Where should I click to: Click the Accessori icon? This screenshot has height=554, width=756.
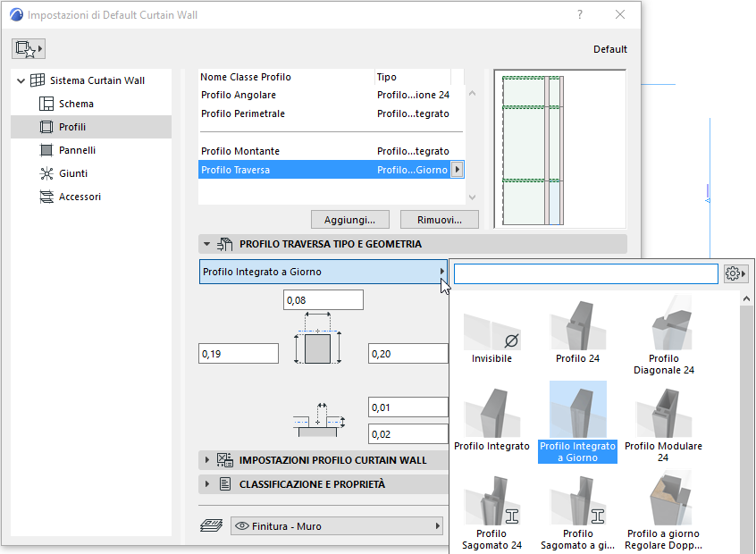[x=46, y=197]
